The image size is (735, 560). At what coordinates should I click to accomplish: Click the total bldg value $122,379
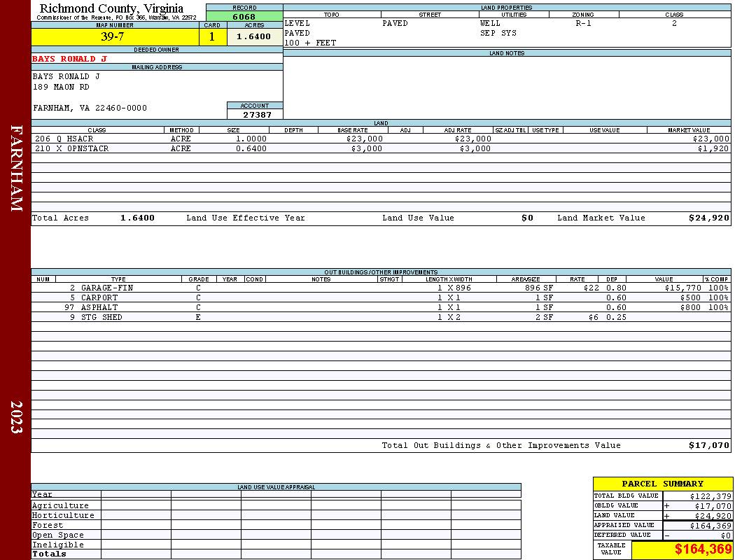click(710, 496)
